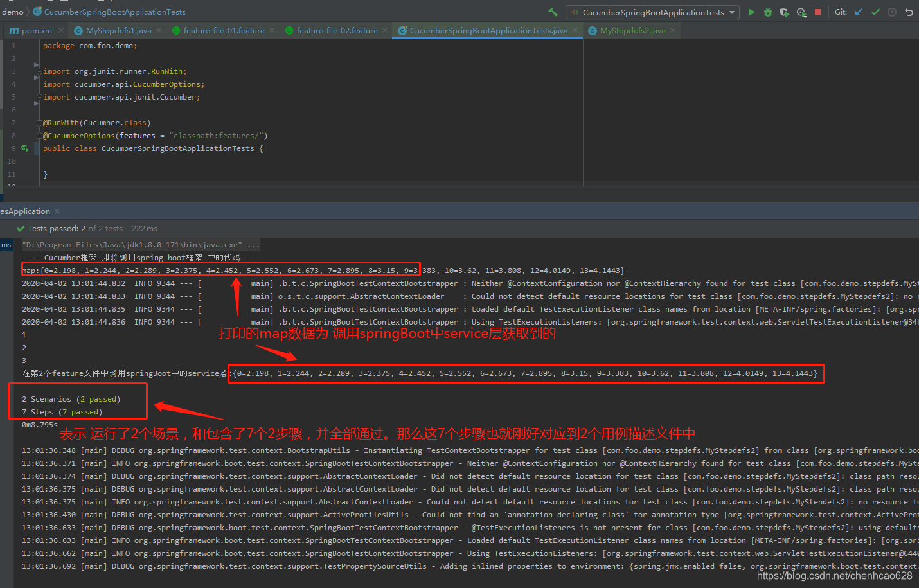Click the run class gutter icon

[x=24, y=148]
